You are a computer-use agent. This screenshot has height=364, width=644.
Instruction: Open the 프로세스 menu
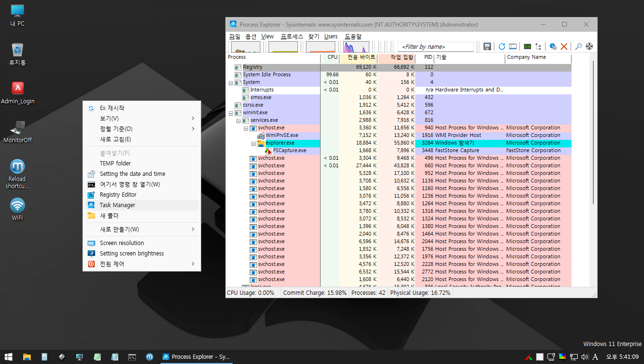(292, 36)
